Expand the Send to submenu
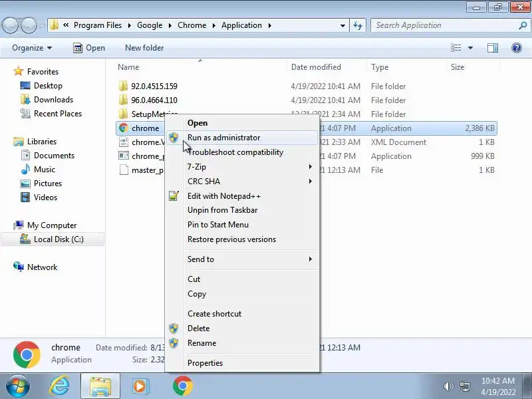Viewport: 532px width, 399px height. [310, 259]
